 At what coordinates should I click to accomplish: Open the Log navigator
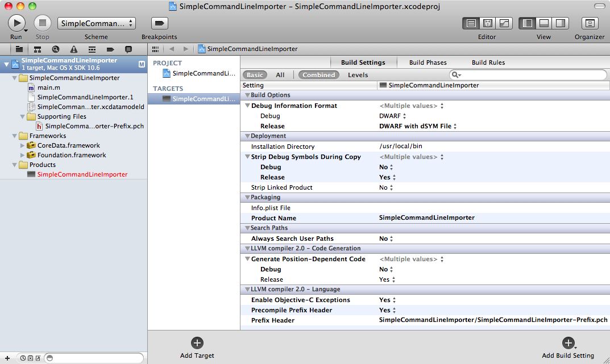128,49
